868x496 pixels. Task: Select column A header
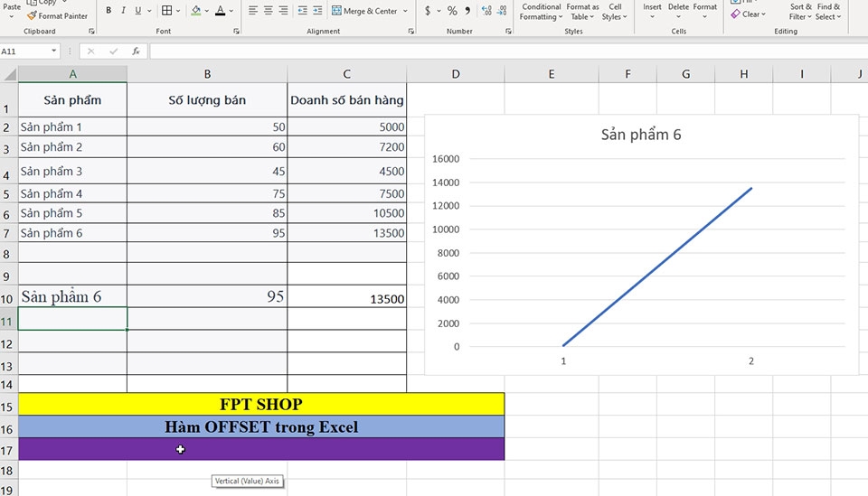tap(72, 74)
